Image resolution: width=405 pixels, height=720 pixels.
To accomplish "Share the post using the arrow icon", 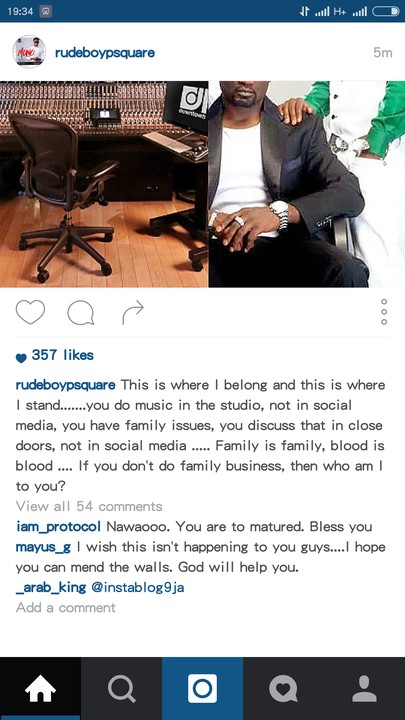I will coord(133,313).
